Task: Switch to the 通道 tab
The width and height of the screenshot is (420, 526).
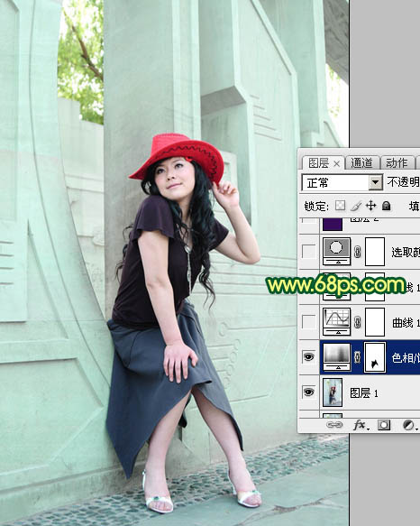Action: tap(362, 162)
